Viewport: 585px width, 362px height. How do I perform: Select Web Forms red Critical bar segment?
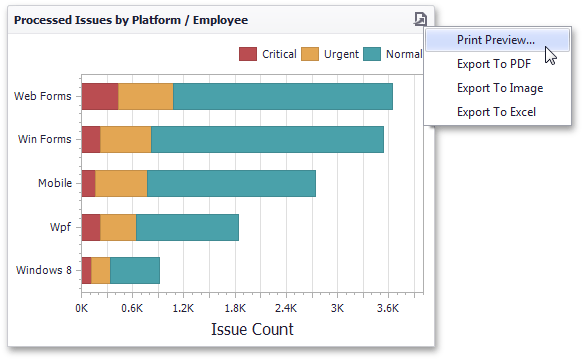[x=100, y=96]
